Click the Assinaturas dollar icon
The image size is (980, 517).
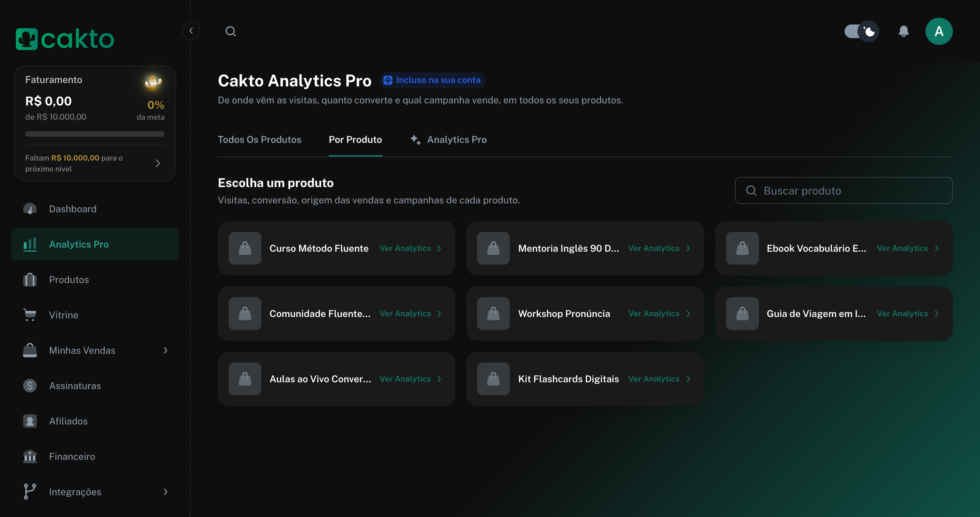click(x=30, y=385)
